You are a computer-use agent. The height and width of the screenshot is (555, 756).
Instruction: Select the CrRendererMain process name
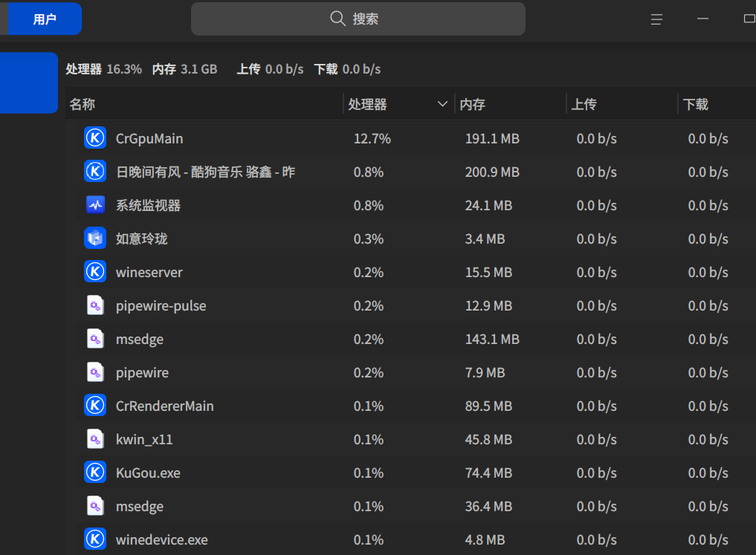[x=165, y=406]
